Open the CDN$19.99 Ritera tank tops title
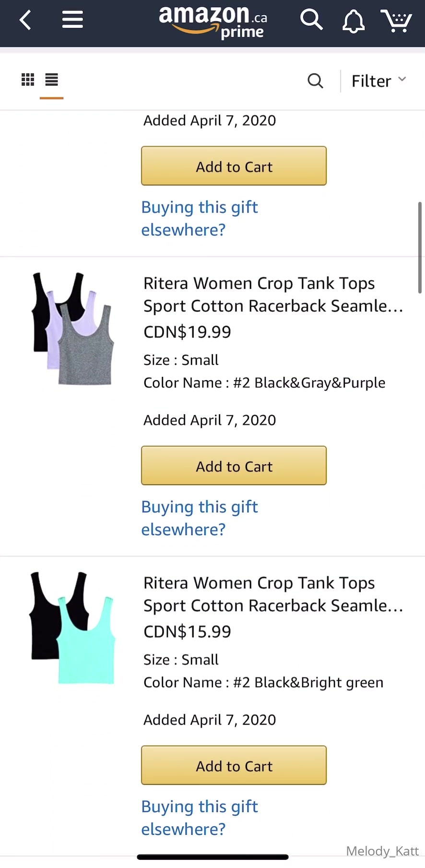425x868 pixels. point(273,295)
